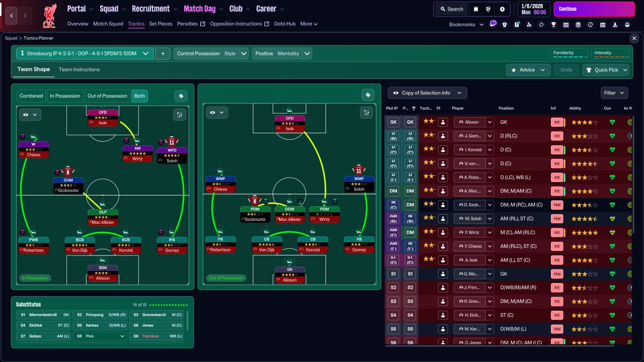The image size is (644, 362).
Task: Click the stacked coins shortcut icon
Action: click(x=578, y=24)
